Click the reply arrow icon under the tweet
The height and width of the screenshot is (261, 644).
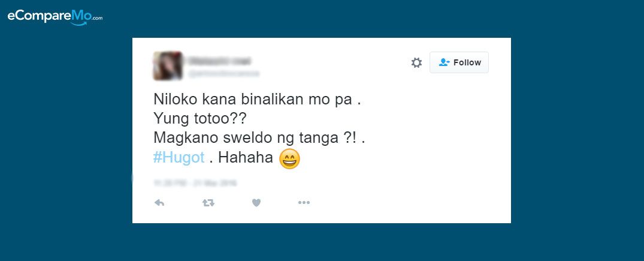159,203
